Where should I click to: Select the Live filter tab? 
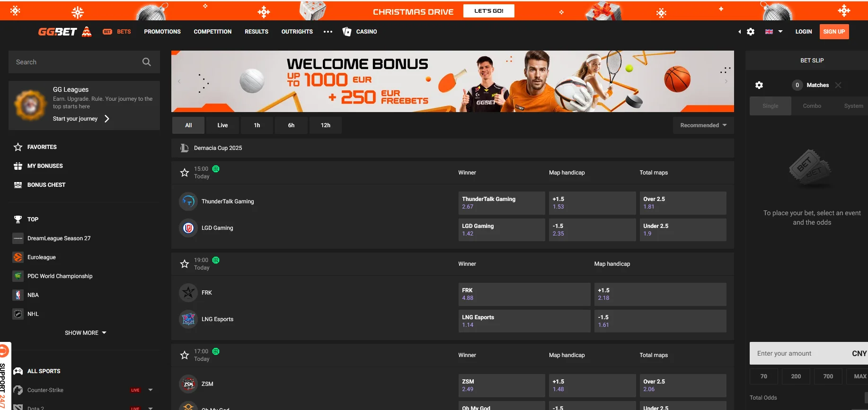[x=222, y=125]
